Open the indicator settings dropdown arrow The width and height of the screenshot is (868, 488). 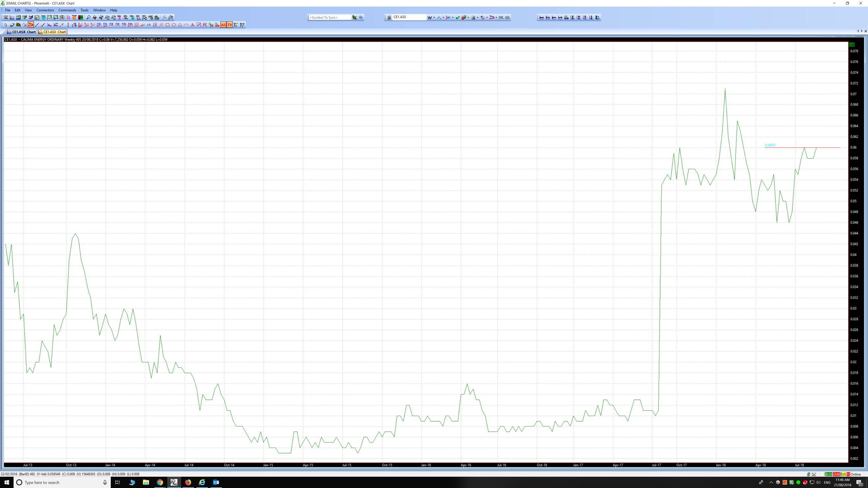(x=478, y=17)
